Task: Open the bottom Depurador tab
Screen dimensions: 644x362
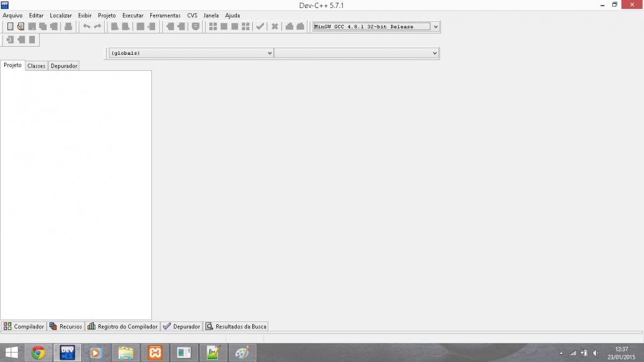Action: coord(182,326)
